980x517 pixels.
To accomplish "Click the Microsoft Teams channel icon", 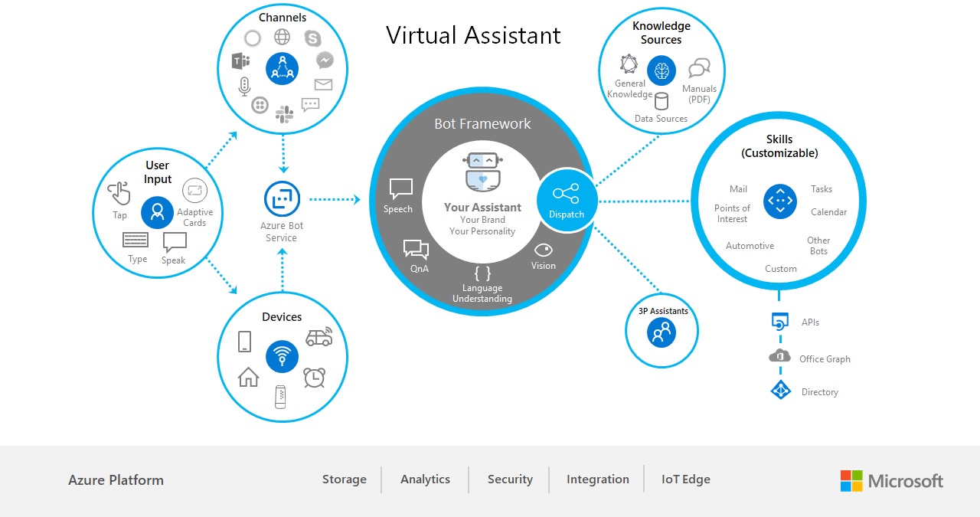I will click(x=241, y=61).
